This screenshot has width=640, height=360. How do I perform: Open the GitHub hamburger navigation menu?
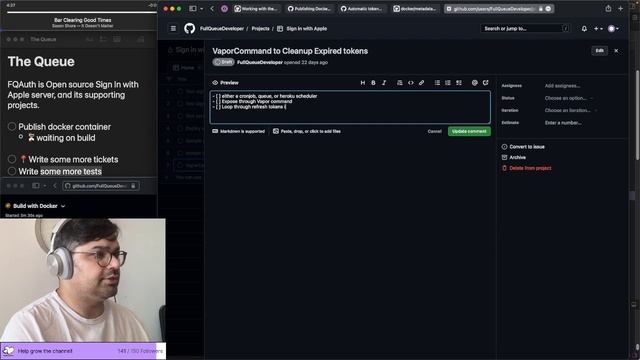pos(173,29)
